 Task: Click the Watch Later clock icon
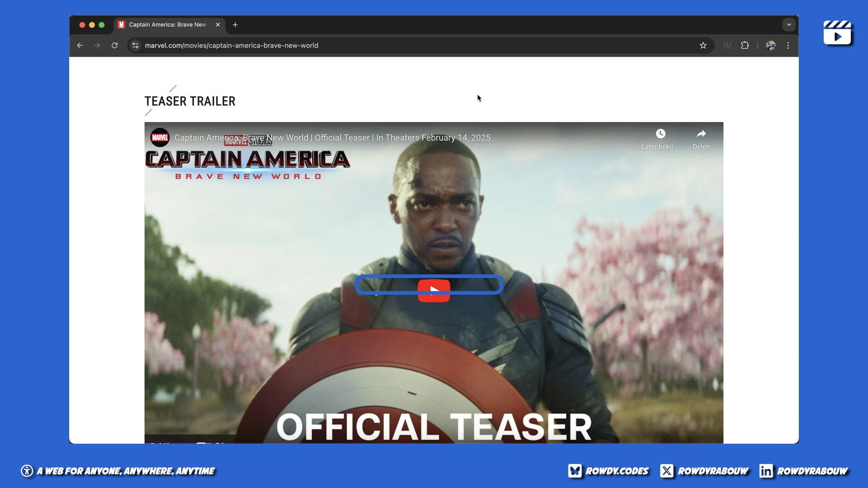click(660, 134)
